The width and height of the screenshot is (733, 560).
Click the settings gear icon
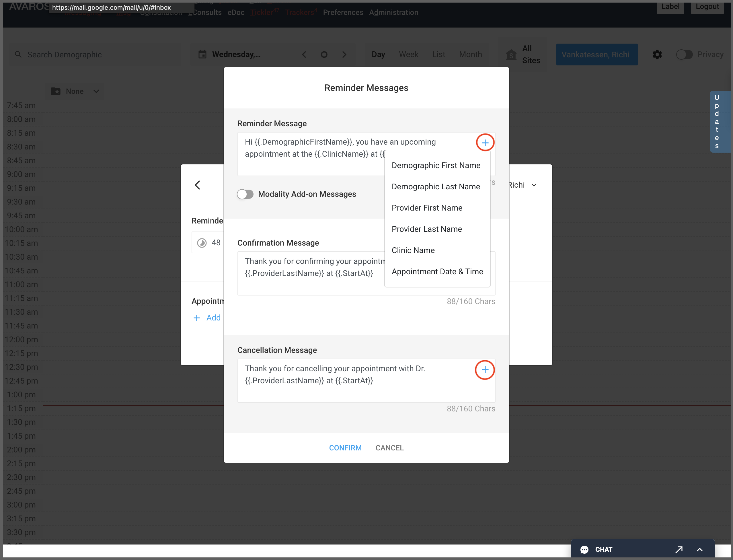(657, 54)
